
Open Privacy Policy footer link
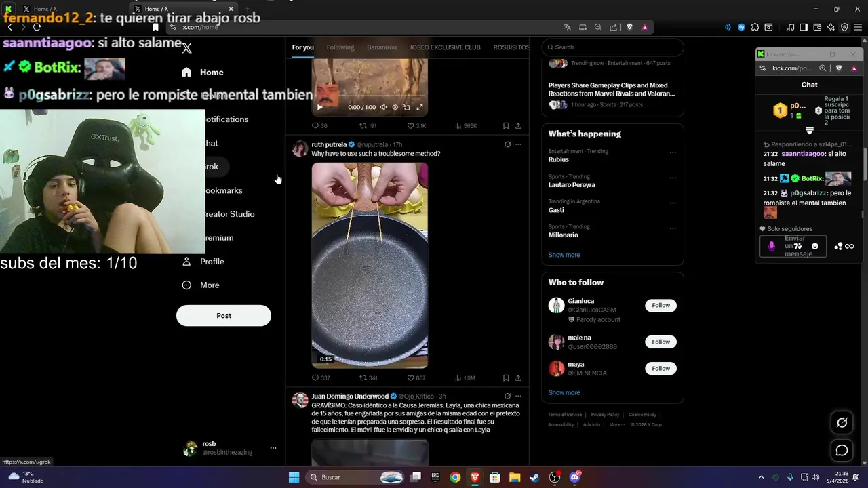tap(605, 415)
